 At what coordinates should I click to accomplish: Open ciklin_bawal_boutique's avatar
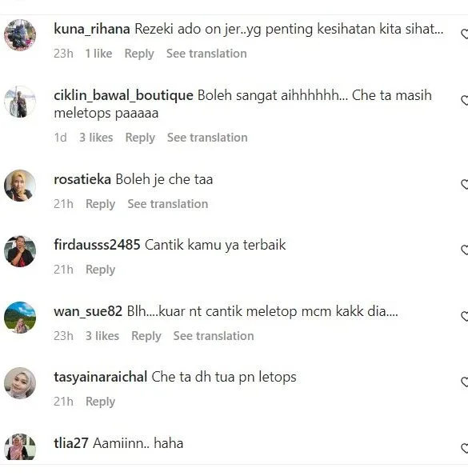pyautogui.click(x=20, y=102)
